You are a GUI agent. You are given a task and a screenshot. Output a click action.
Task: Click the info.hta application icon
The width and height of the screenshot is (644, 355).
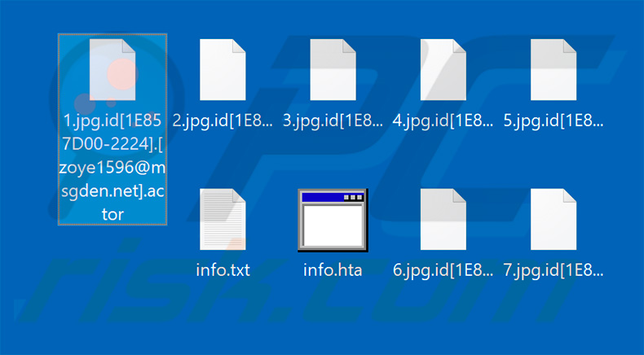[x=333, y=220]
